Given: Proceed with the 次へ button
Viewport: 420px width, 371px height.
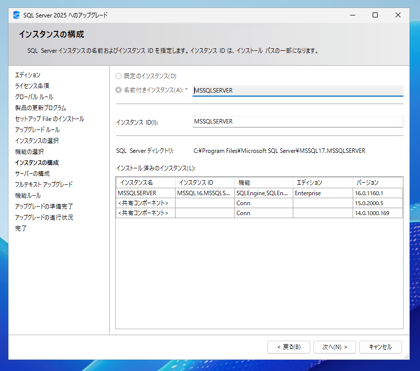Looking at the screenshot, I should [335, 347].
